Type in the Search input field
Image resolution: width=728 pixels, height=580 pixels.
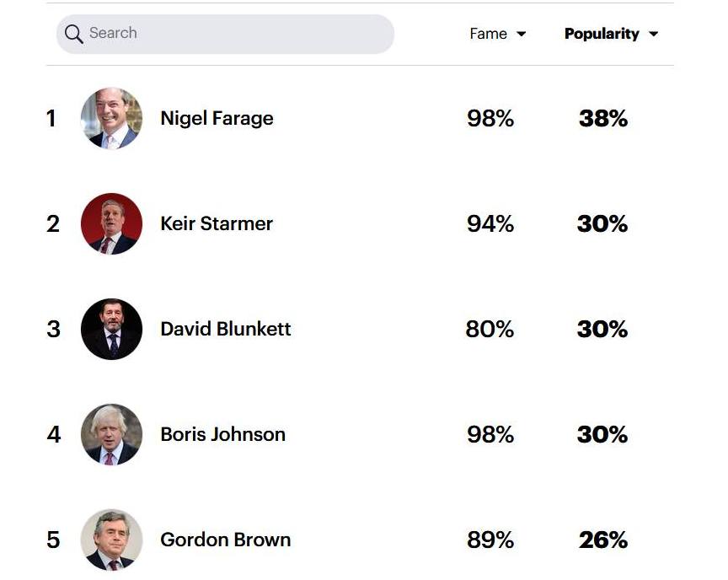236,34
